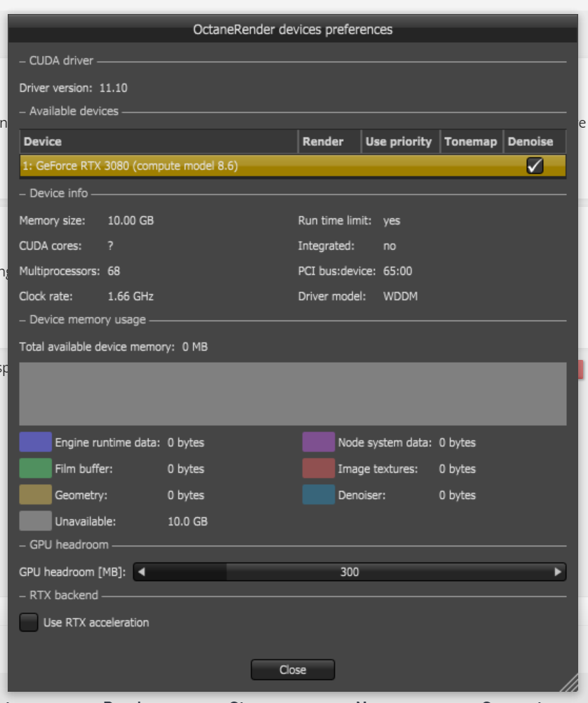Image resolution: width=588 pixels, height=703 pixels.
Task: Click the Render column header
Action: (329, 142)
